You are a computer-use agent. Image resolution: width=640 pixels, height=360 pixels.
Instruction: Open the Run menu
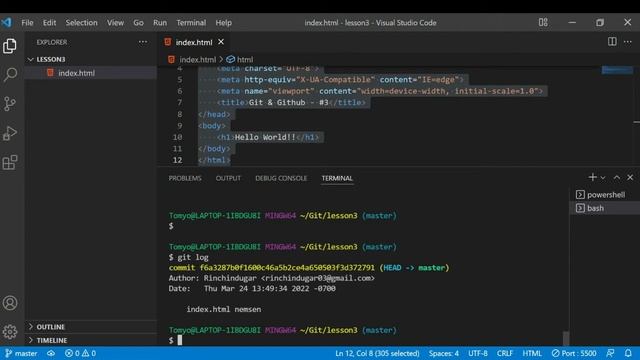(160, 22)
